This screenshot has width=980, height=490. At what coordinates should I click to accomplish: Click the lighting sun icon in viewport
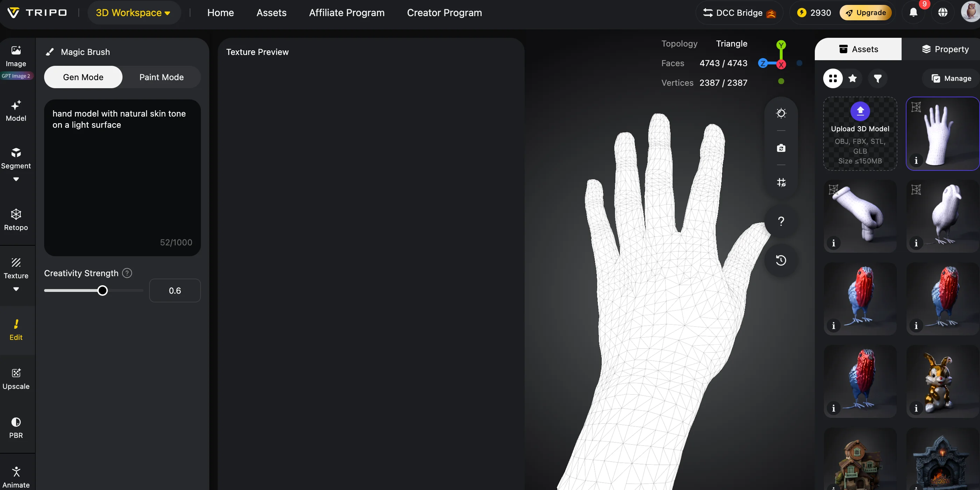tap(780, 113)
